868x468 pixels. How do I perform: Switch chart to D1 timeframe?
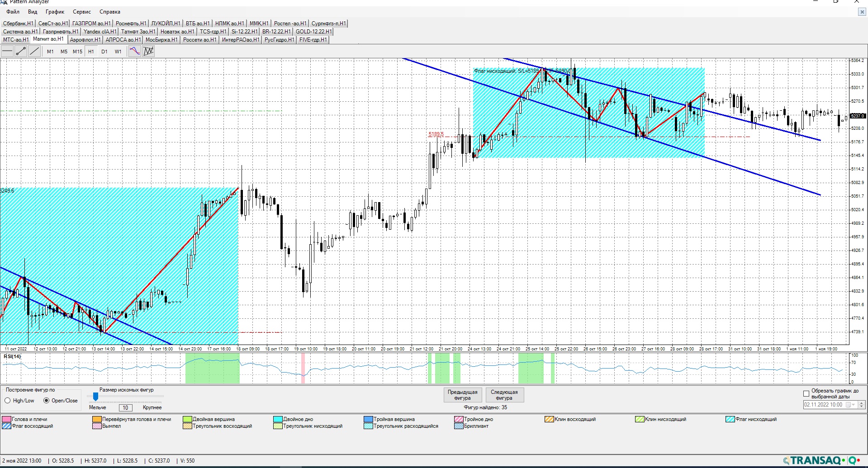(104, 52)
